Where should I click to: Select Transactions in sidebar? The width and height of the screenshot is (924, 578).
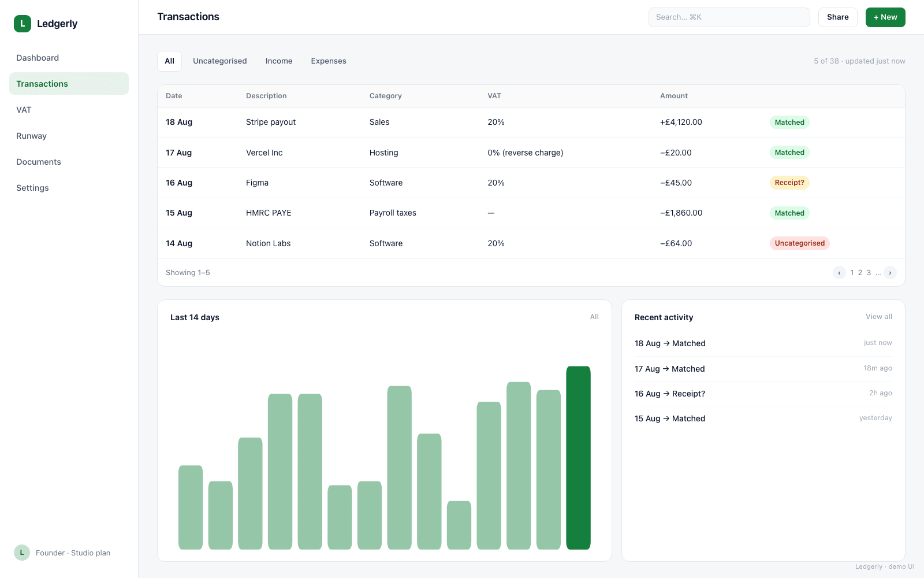pos(69,84)
